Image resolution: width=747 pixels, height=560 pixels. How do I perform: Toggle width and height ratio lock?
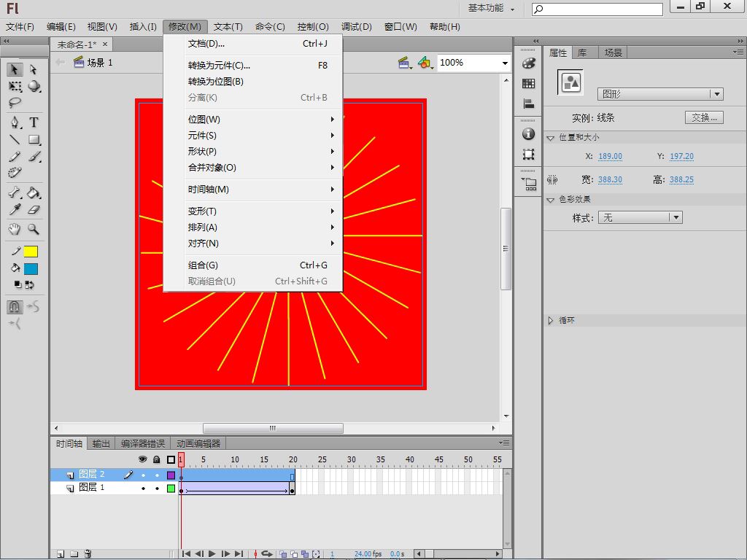[x=552, y=179]
